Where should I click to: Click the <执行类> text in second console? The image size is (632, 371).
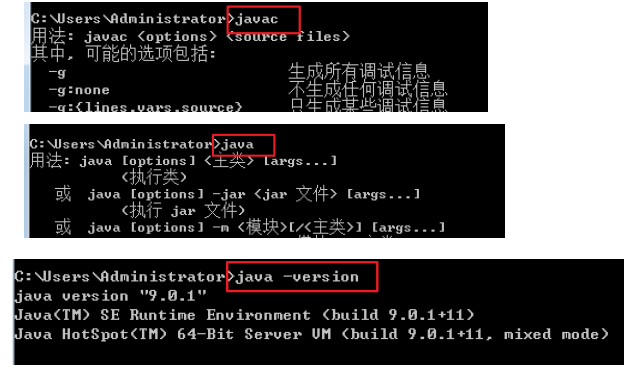pyautogui.click(x=154, y=177)
